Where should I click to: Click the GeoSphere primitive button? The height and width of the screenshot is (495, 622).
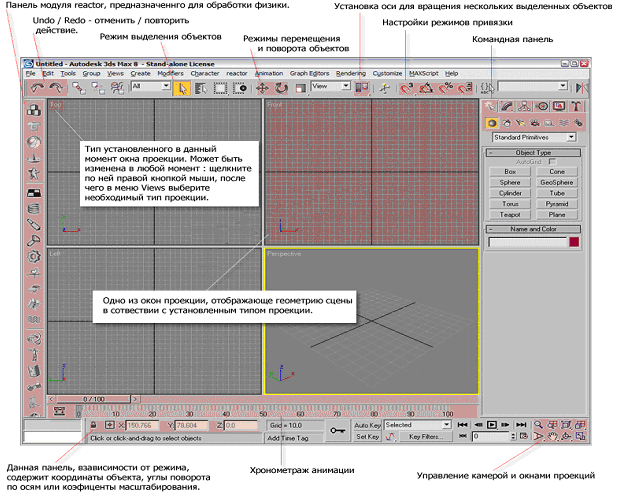click(557, 182)
